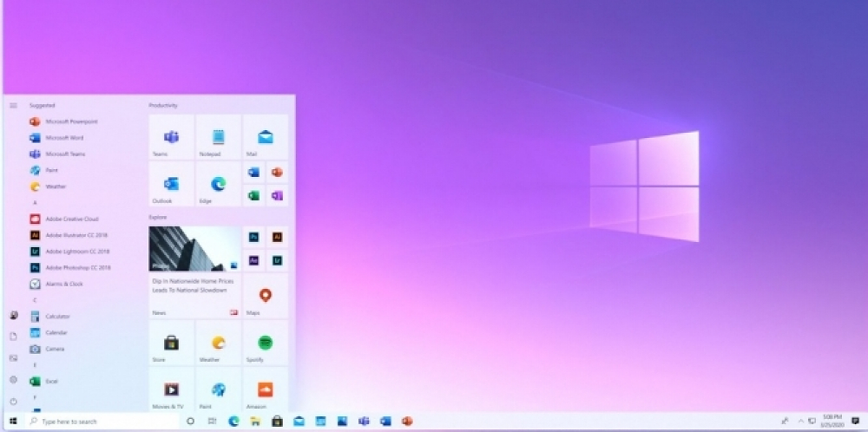Image resolution: width=868 pixels, height=432 pixels.
Task: Open File Explorer from the taskbar
Action: tap(255, 422)
